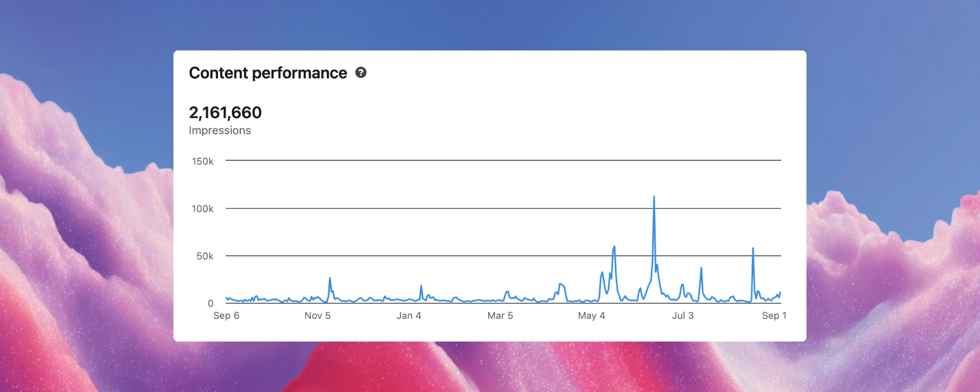Click the Jul 3 x-axis date label
This screenshot has width=980, height=392.
tap(683, 316)
